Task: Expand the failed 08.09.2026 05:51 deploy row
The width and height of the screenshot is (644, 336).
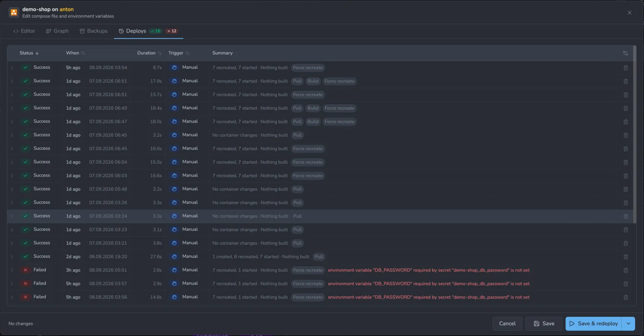Action: [12, 270]
